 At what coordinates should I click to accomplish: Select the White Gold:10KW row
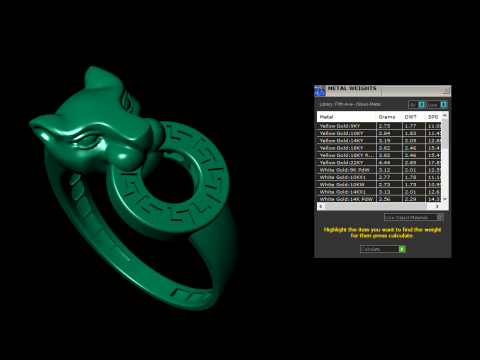click(x=379, y=184)
